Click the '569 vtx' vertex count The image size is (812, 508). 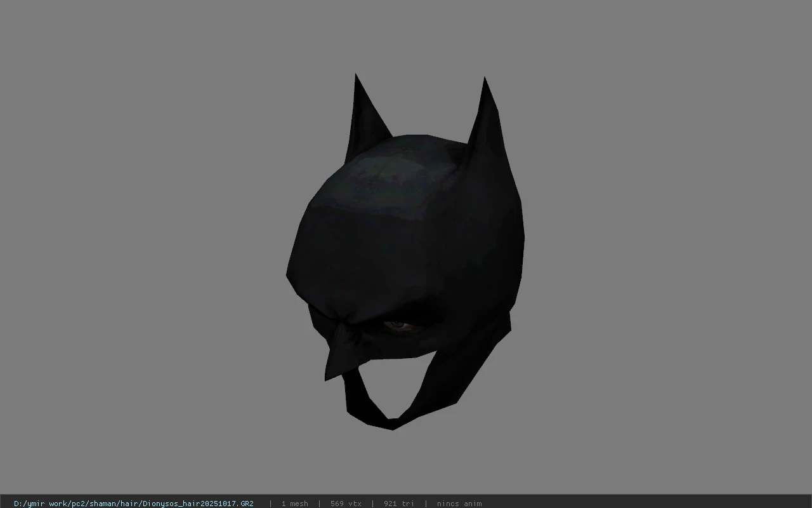[346, 504]
